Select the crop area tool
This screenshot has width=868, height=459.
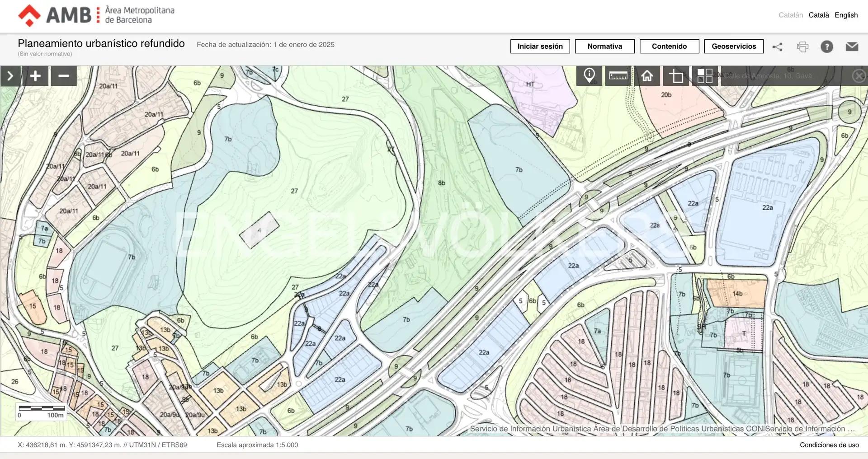(x=676, y=75)
